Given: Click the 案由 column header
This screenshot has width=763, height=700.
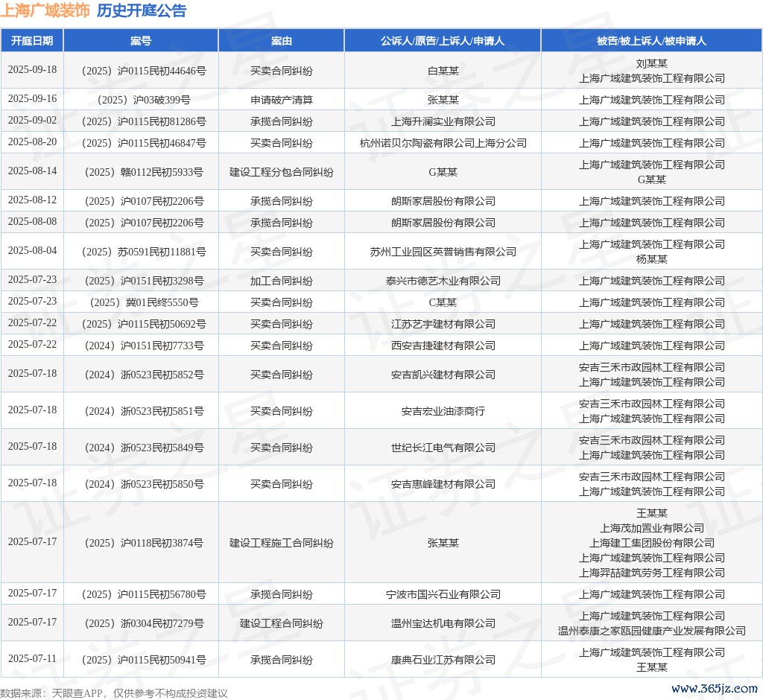Looking at the screenshot, I should pyautogui.click(x=281, y=41).
